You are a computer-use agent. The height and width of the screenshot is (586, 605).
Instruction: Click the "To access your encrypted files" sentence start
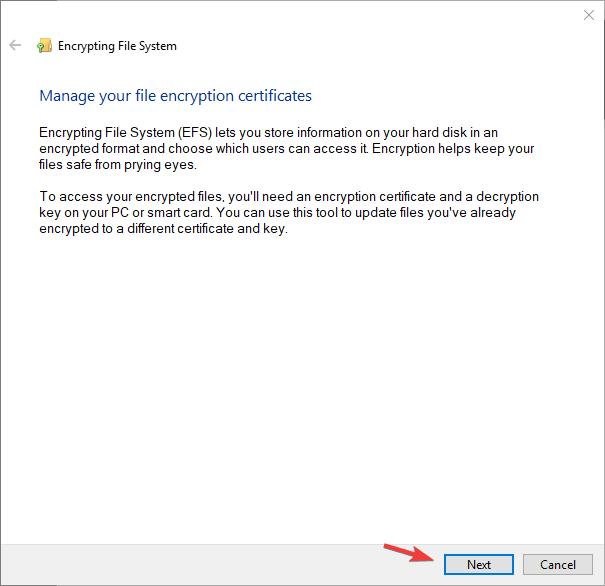[x=130, y=197]
